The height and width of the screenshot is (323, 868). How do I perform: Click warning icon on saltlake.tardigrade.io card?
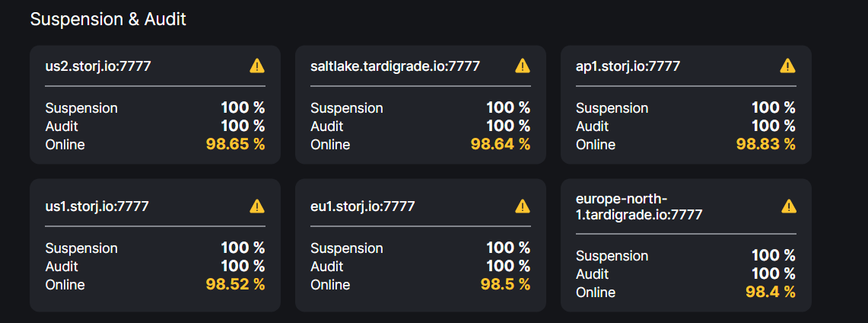[523, 66]
